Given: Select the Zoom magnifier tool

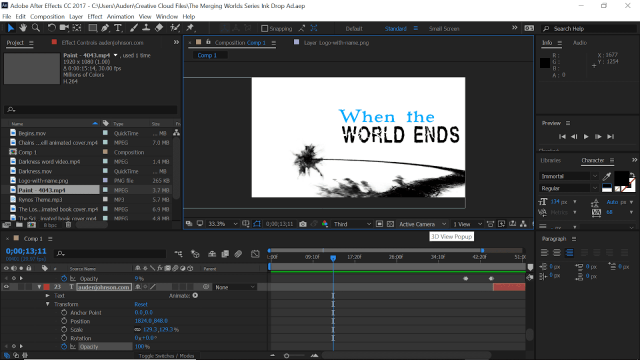Looking at the screenshot, I should click(x=36, y=28).
